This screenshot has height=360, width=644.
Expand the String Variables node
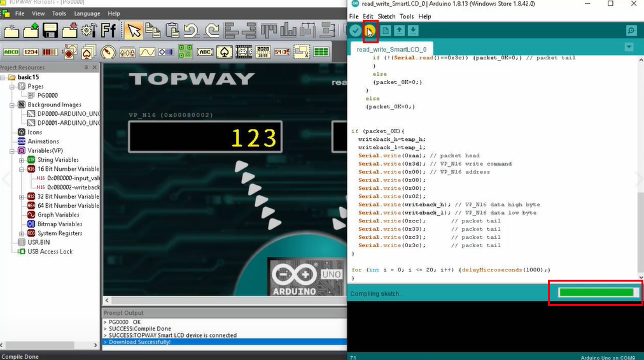click(22, 160)
